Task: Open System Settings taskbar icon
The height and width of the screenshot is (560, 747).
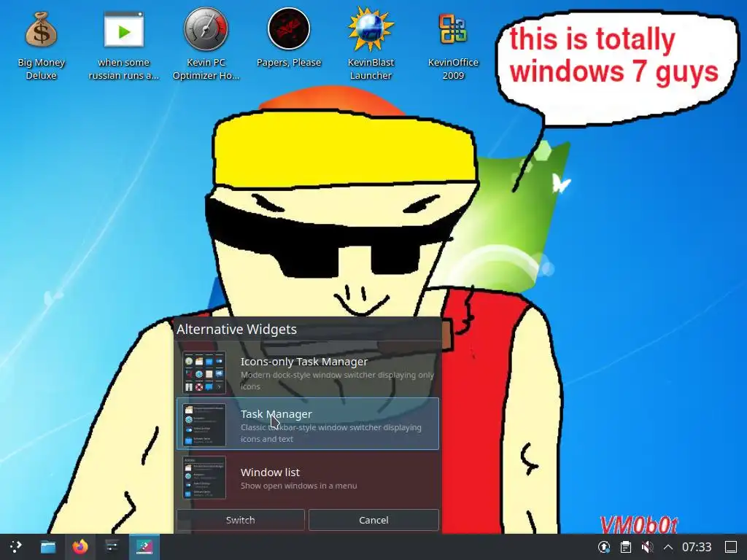Action: tap(112, 547)
